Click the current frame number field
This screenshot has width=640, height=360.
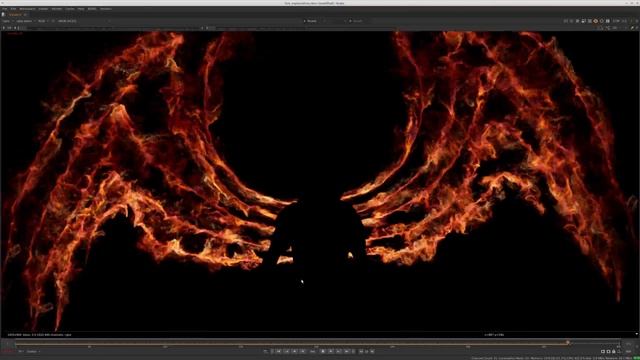[313, 351]
